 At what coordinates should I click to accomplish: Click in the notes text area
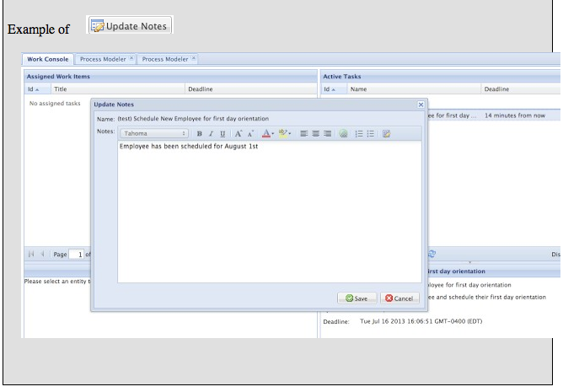coord(270,212)
